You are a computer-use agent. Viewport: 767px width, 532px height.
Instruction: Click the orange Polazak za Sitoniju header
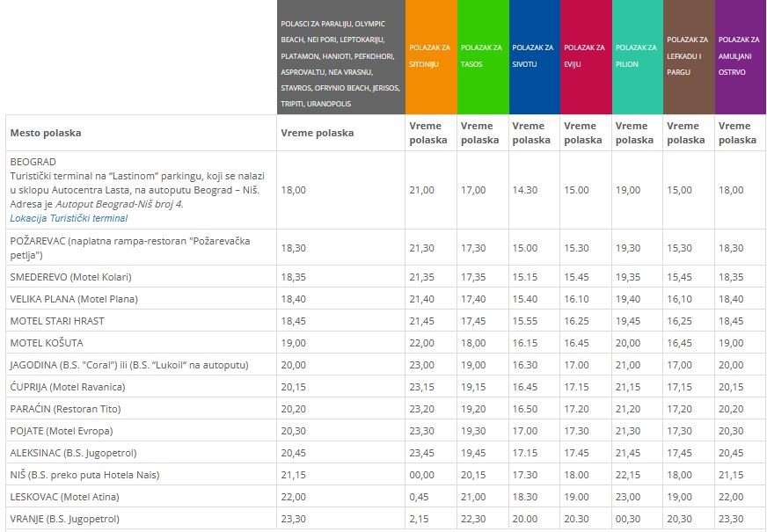pyautogui.click(x=431, y=55)
